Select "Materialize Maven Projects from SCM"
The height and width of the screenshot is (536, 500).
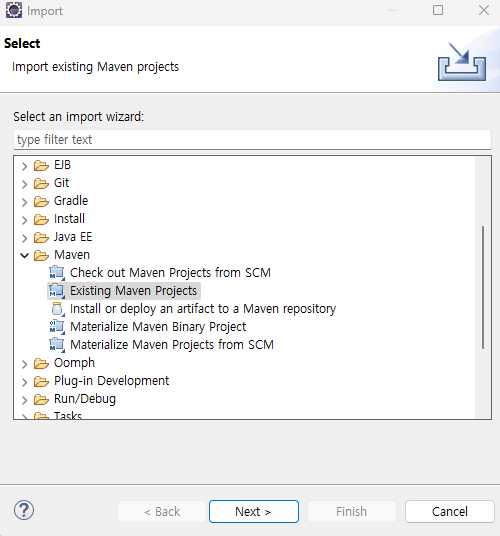(172, 345)
